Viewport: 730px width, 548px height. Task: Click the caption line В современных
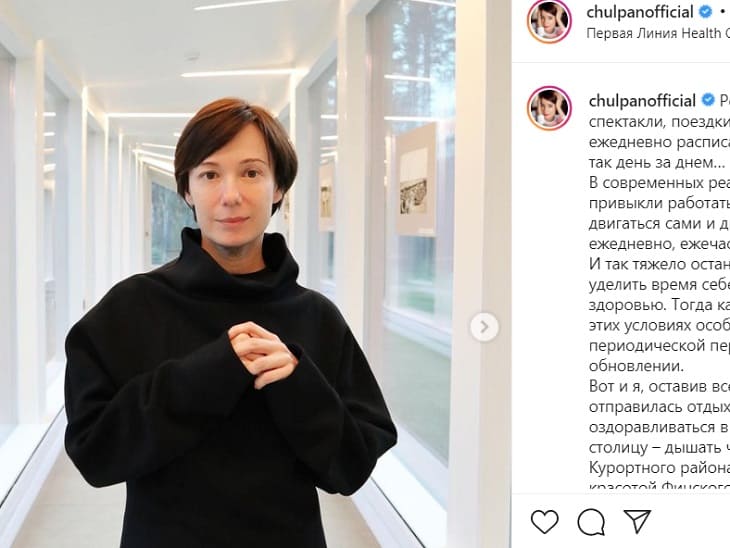659,183
